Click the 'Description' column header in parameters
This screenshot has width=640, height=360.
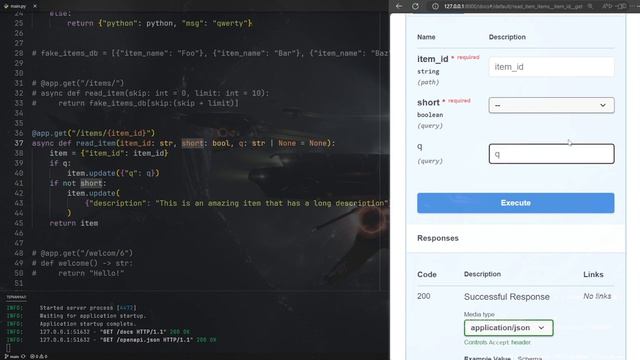pyautogui.click(x=507, y=37)
